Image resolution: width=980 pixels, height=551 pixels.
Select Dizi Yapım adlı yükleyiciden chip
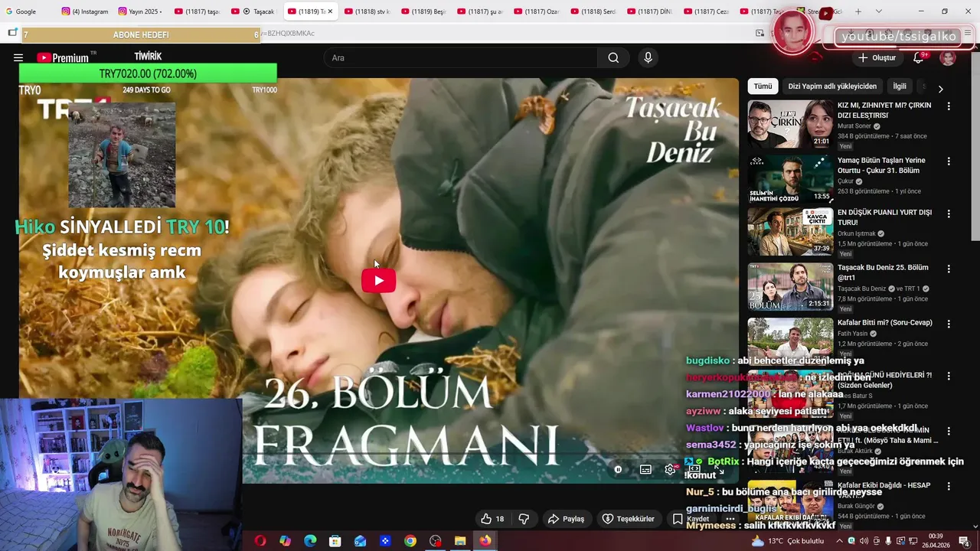point(832,86)
